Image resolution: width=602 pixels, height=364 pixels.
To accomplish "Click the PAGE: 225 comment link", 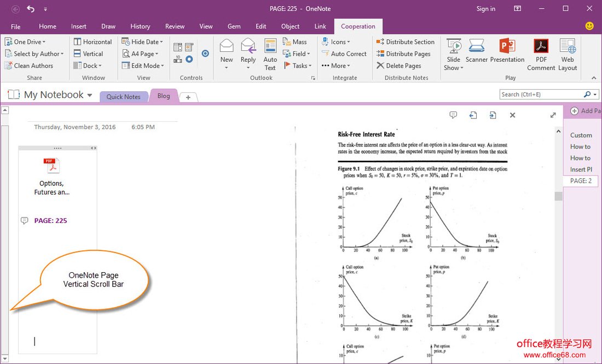I will [50, 221].
